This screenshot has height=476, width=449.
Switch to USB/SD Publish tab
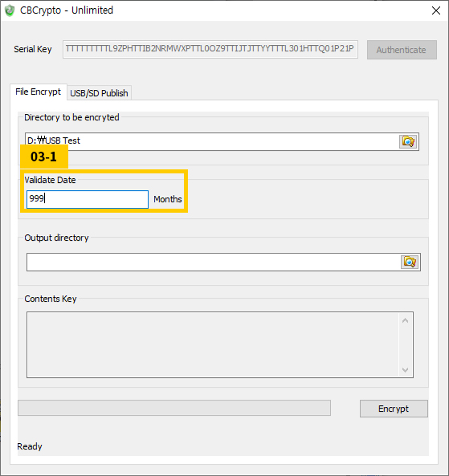tap(99, 93)
